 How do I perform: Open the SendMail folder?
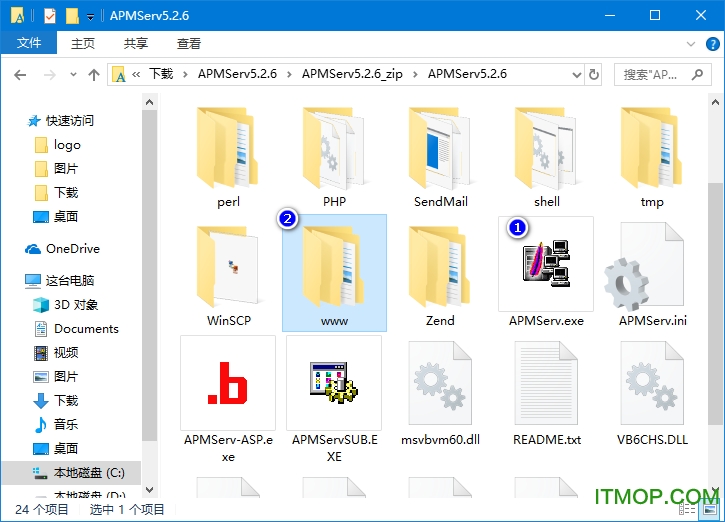point(440,157)
